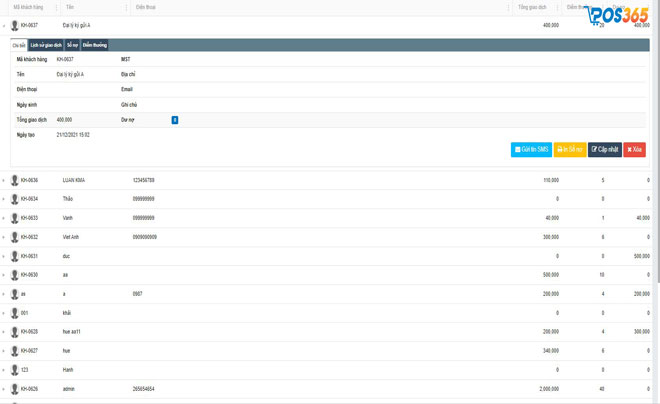The image size is (660, 404).
Task: Click the red Xóa button
Action: click(634, 149)
